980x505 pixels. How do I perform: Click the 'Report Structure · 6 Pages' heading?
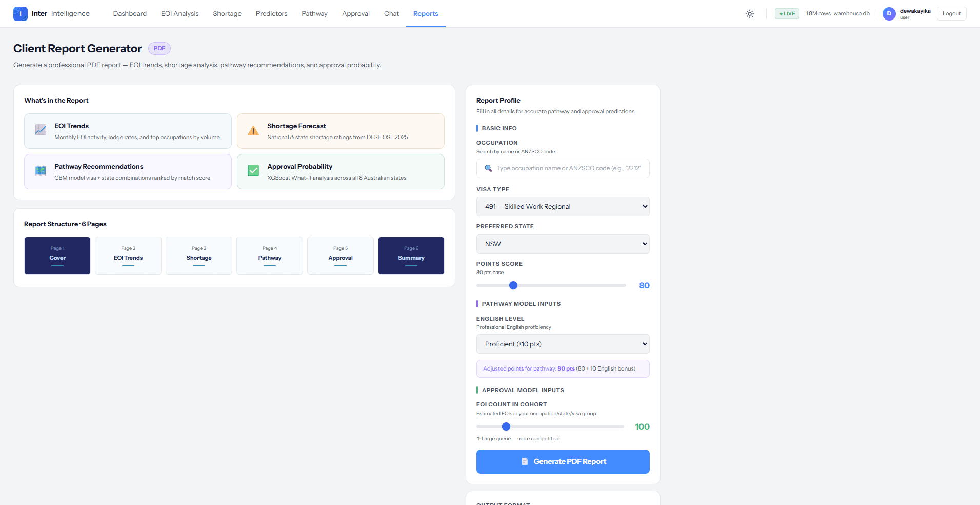coord(65,224)
